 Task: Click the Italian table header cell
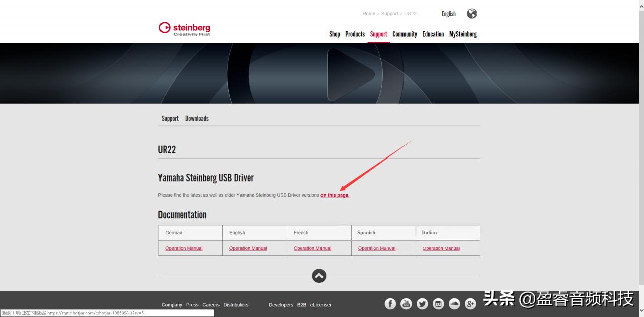pyautogui.click(x=448, y=233)
